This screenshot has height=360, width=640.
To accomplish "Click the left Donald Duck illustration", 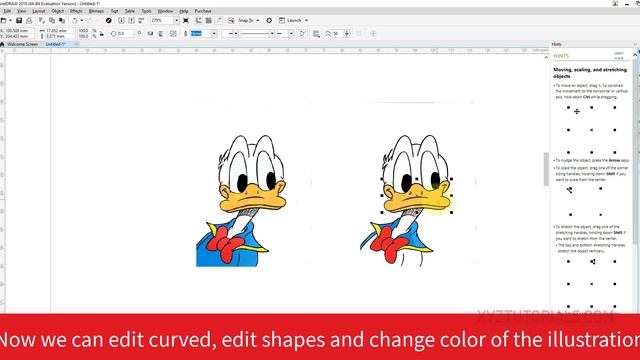I will coord(241,201).
